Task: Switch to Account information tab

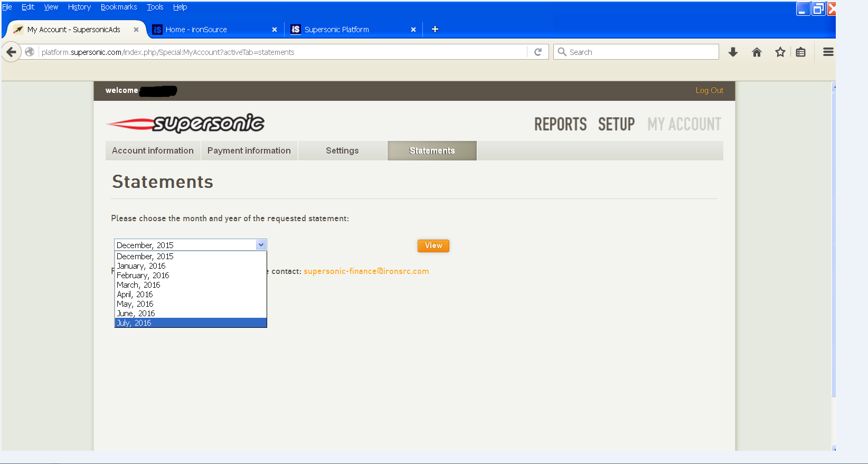Action: (153, 150)
